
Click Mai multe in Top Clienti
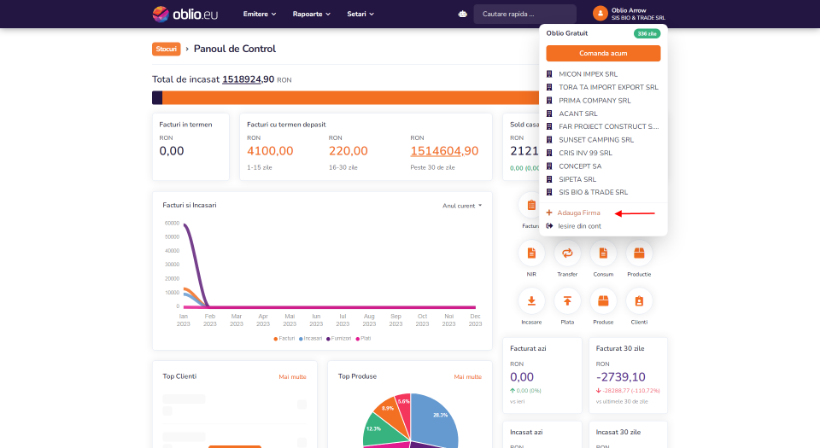pyautogui.click(x=292, y=377)
